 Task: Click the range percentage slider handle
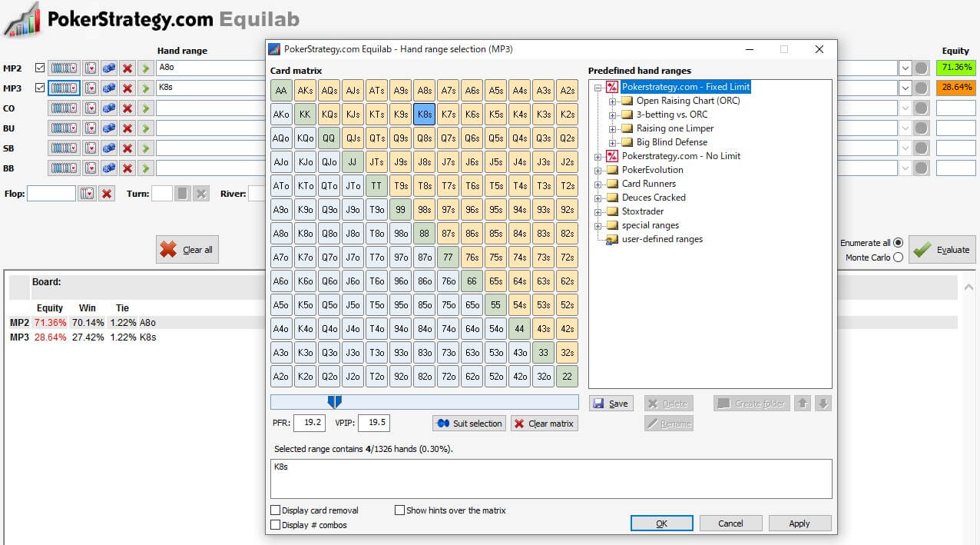click(334, 401)
